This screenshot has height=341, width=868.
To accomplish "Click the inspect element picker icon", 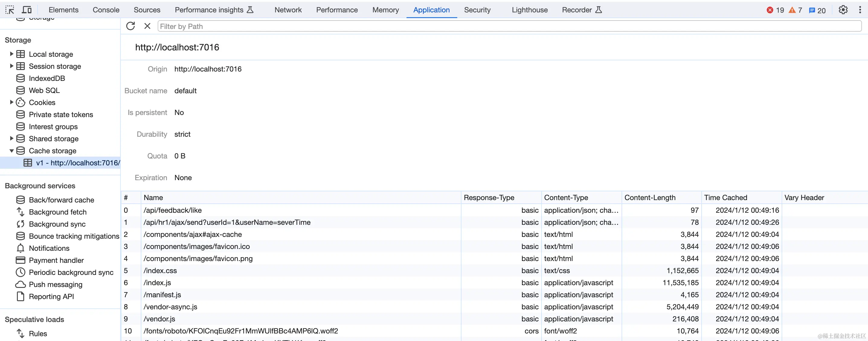I will point(10,10).
